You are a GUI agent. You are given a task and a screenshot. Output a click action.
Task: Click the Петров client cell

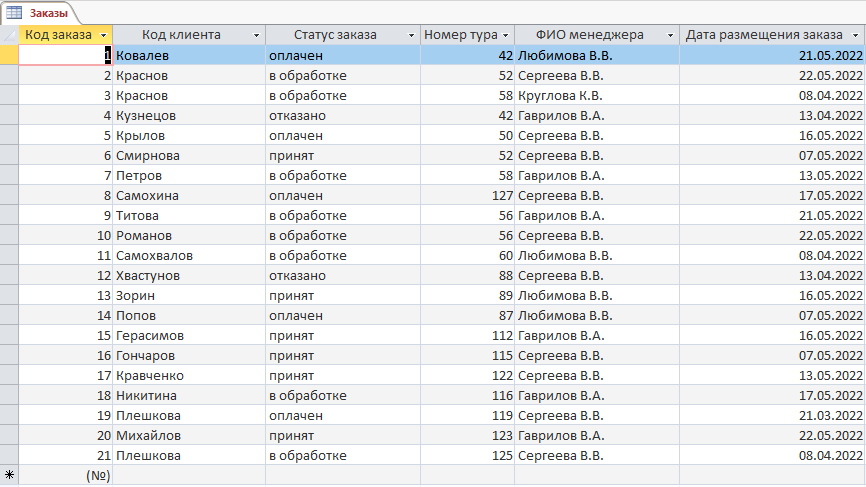189,176
